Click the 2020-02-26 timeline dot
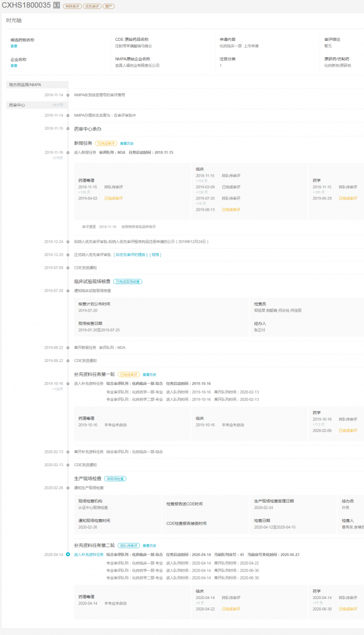Screen dimensions: 364x635 coord(68,488)
